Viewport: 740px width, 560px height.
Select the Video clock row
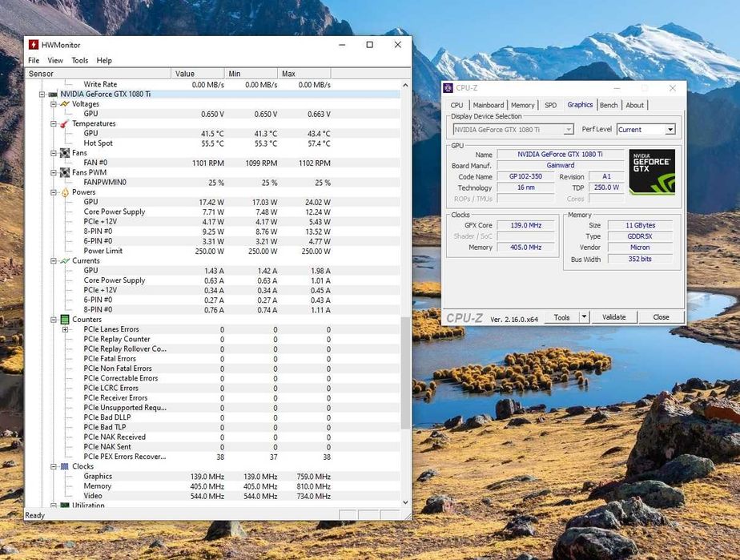(213, 496)
